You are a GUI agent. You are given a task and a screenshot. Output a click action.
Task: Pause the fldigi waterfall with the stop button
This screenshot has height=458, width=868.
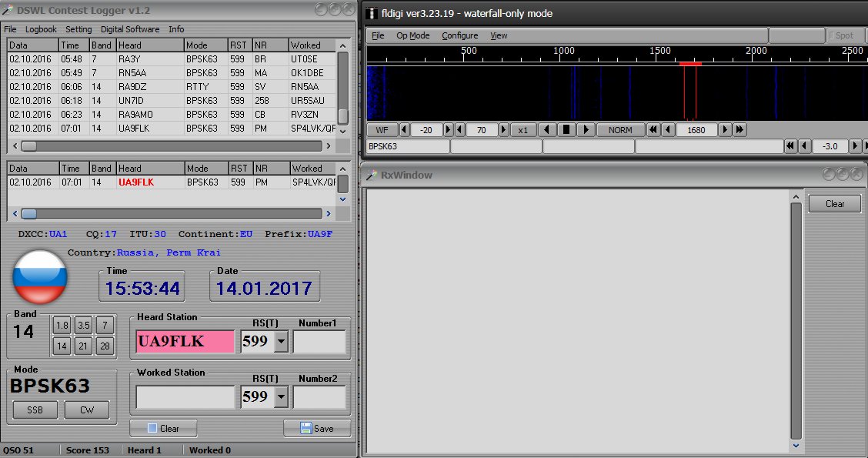pos(566,130)
